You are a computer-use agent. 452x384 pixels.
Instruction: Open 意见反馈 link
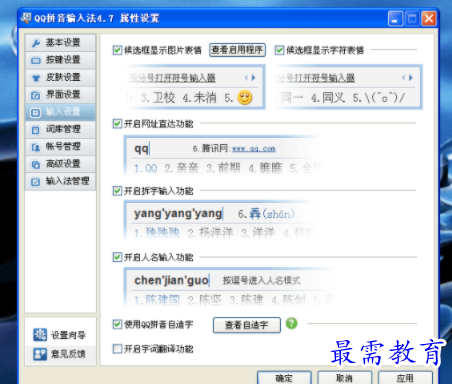click(68, 354)
